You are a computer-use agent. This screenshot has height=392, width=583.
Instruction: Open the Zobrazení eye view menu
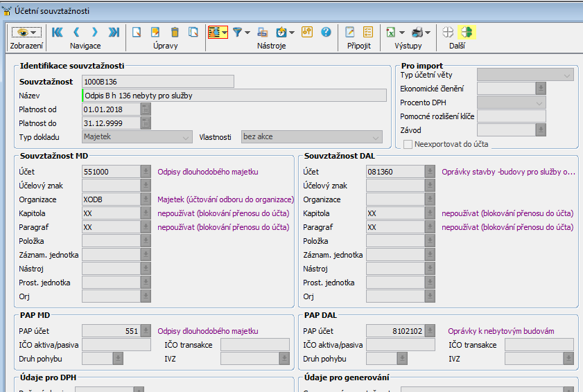click(27, 32)
